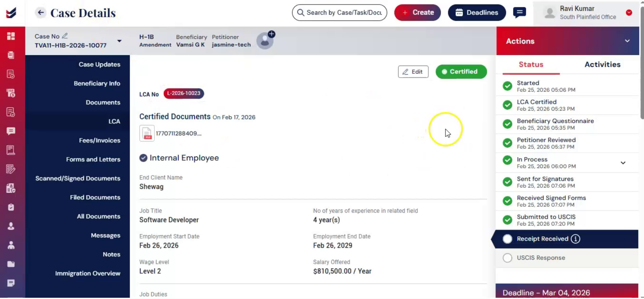644x299 pixels.
Task: Add user via avatar plus icon
Action: [272, 34]
